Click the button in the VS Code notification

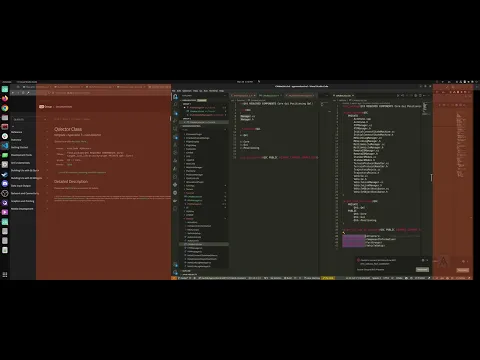click(x=422, y=269)
